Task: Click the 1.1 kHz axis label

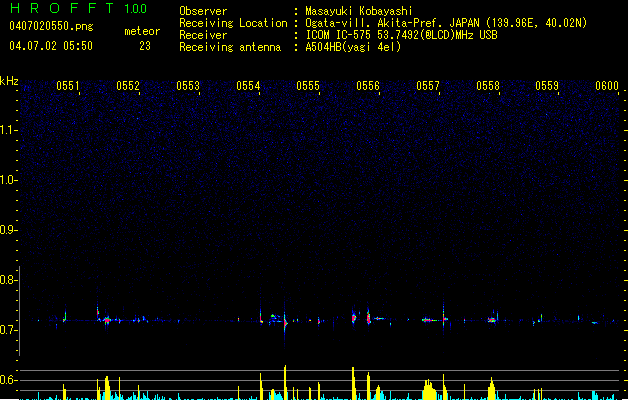Action: (8, 130)
